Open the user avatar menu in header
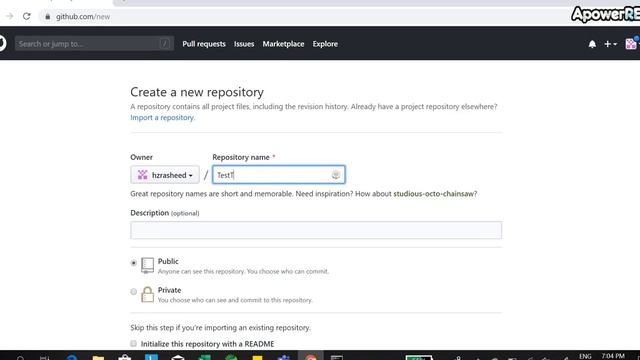Image resolution: width=640 pixels, height=360 pixels. [632, 44]
